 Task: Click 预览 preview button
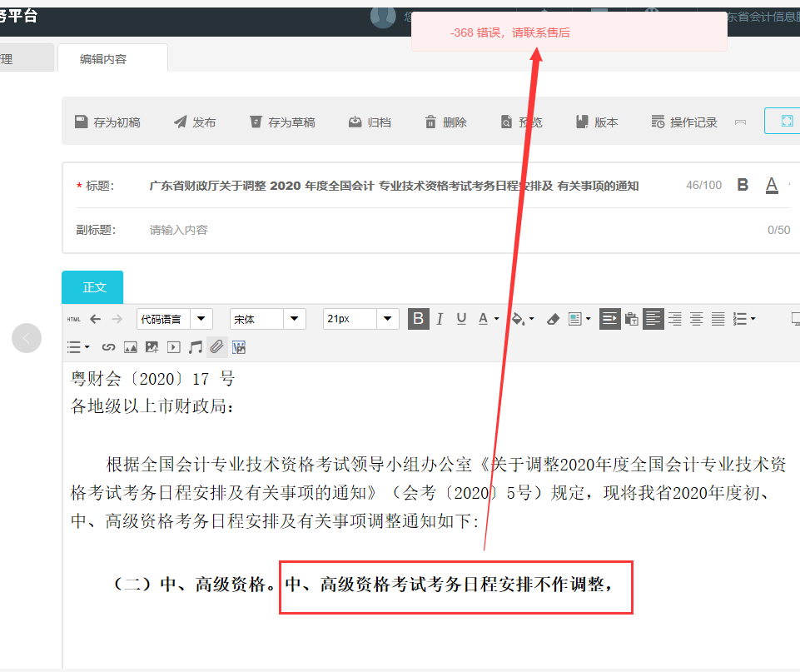(521, 122)
